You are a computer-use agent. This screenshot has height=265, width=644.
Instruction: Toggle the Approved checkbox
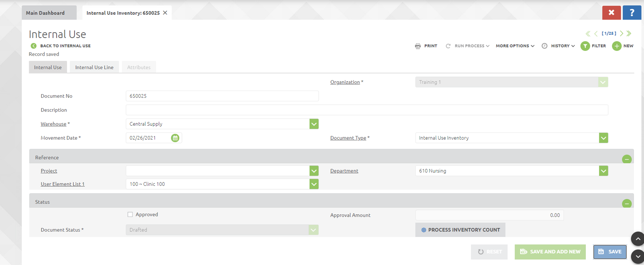pyautogui.click(x=130, y=215)
